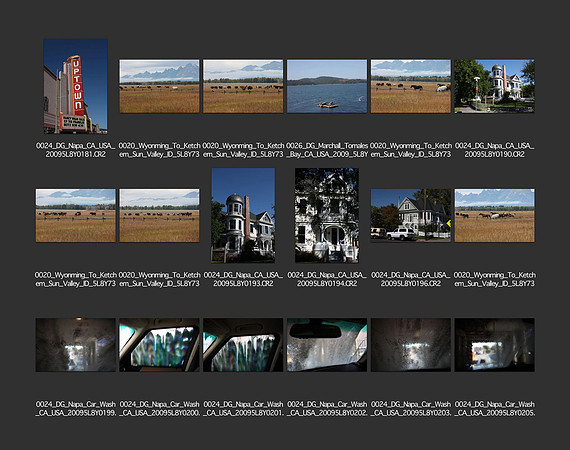Click the Wyoming filename under the jagged peaks thumbnail
570x450 pixels.
(x=159, y=150)
